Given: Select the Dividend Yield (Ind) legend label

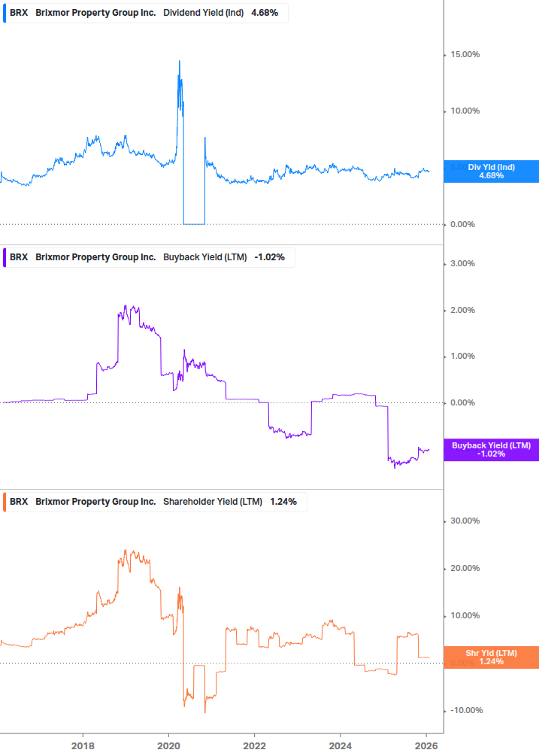Looking at the screenshot, I should 203,12.
